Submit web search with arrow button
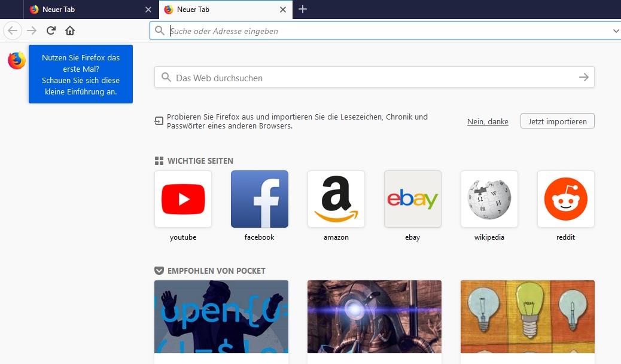 pos(584,78)
